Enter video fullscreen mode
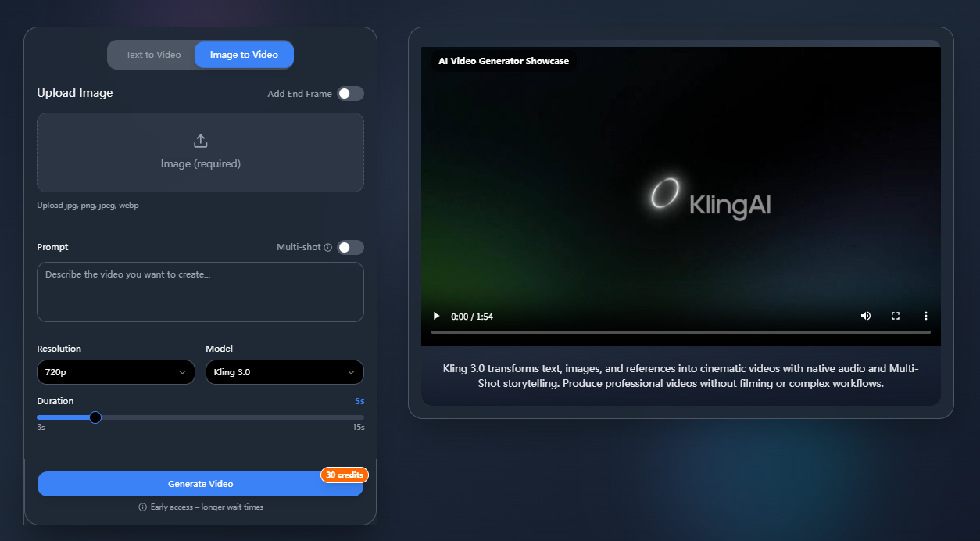980x541 pixels. click(896, 316)
